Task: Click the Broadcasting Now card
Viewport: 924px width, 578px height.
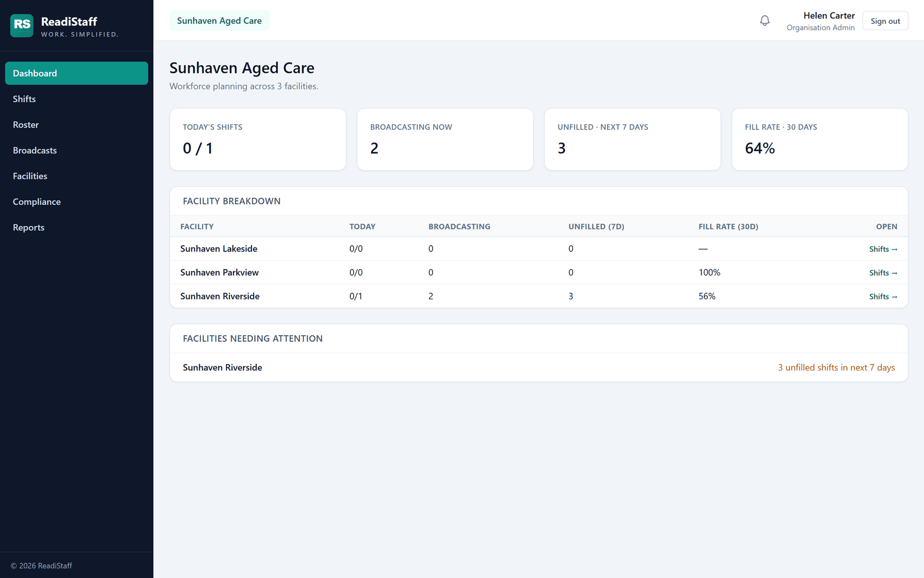Action: click(445, 139)
